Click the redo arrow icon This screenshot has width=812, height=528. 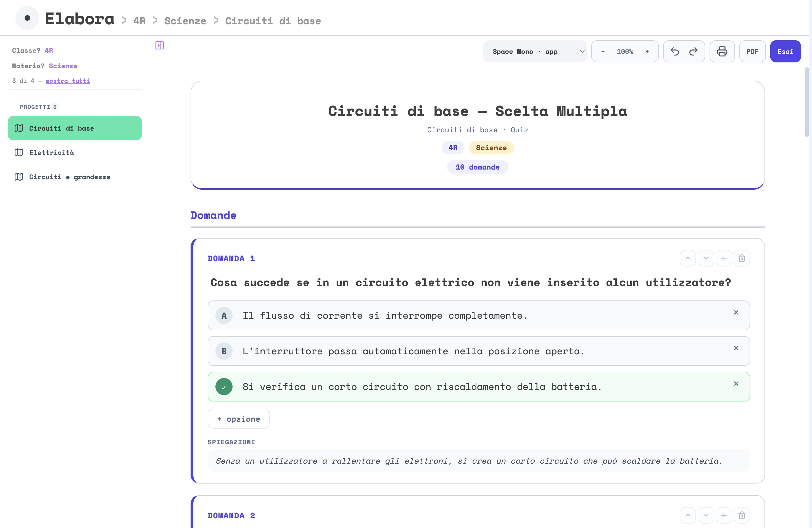pos(693,52)
